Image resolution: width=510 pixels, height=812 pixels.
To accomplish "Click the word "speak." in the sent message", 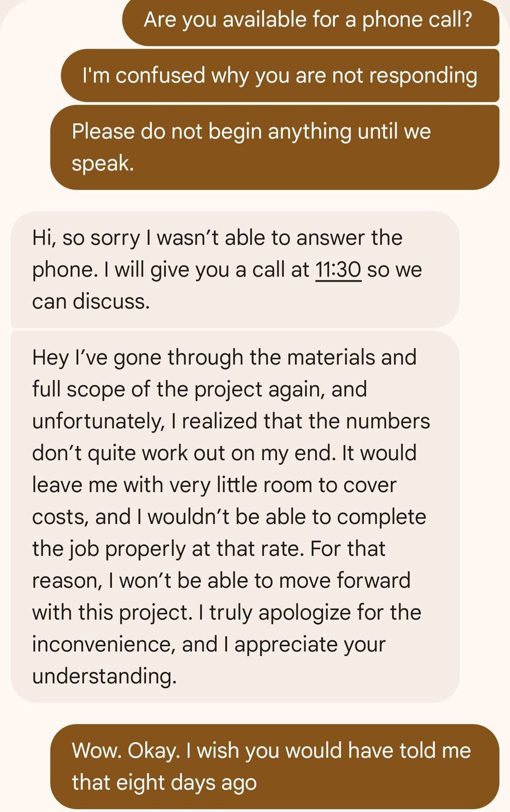I will point(103,163).
